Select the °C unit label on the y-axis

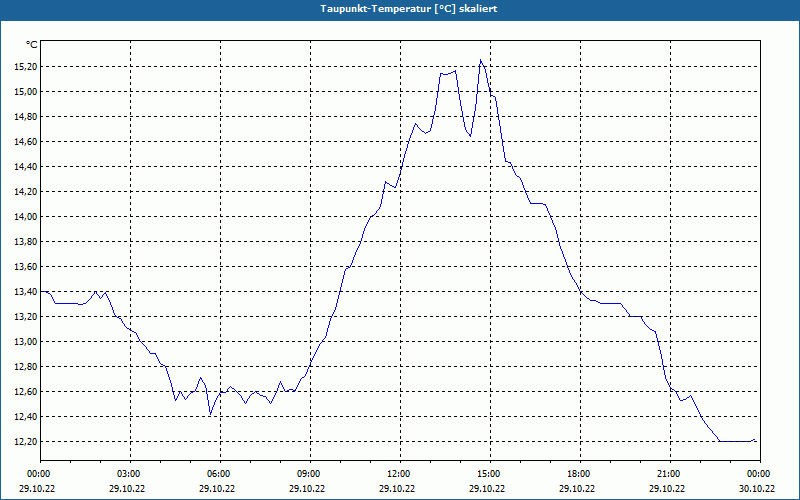point(32,45)
